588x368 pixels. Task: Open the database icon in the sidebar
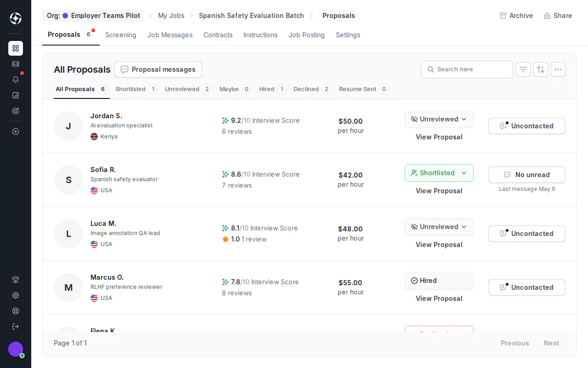16,280
